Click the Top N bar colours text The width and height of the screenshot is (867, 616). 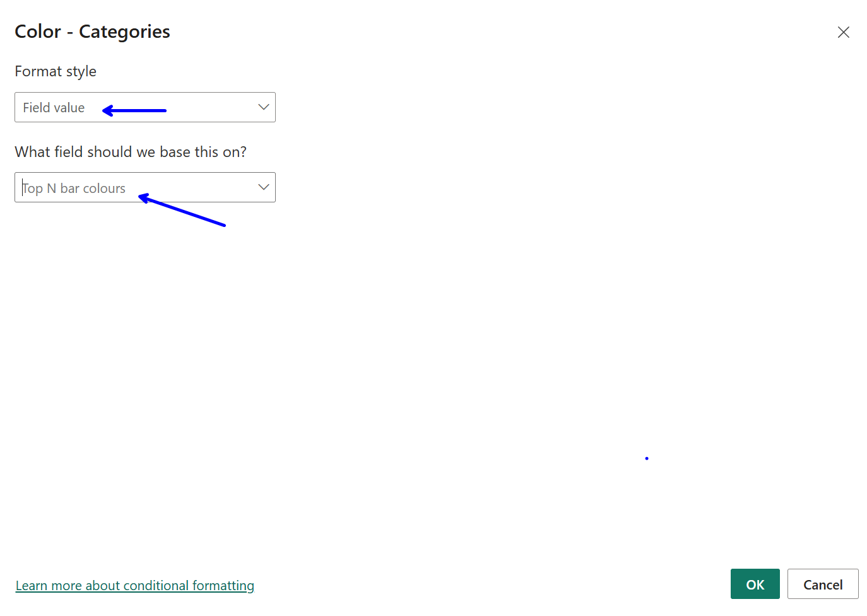[74, 189]
